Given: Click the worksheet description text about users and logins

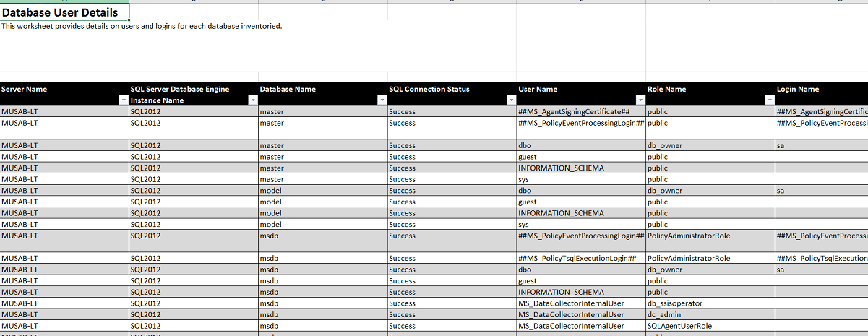Looking at the screenshot, I should 142,26.
